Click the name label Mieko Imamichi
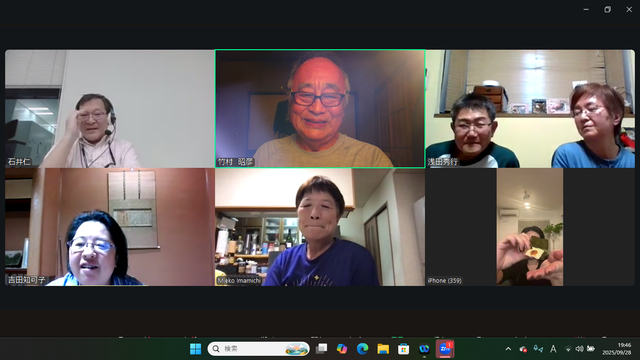Viewport: 640px width, 360px height. coord(239,280)
